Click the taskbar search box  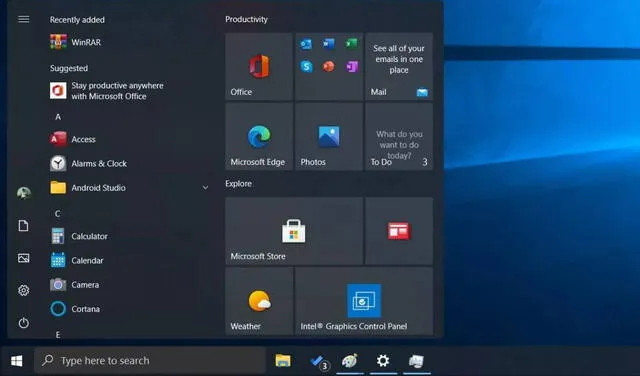coord(150,361)
